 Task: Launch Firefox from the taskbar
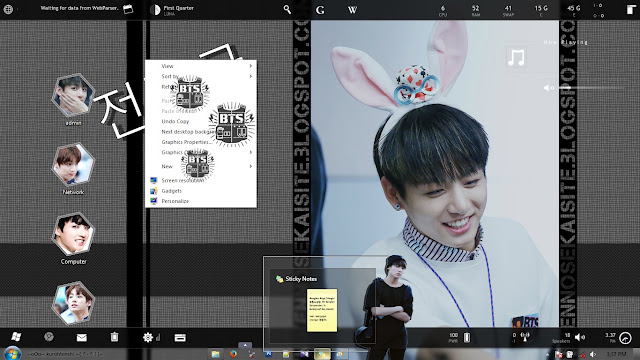(233, 354)
